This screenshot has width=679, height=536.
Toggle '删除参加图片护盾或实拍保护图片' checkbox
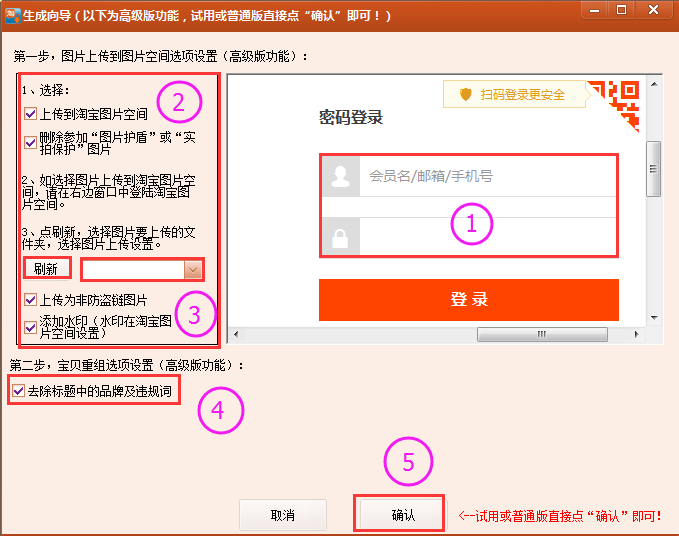click(x=30, y=142)
